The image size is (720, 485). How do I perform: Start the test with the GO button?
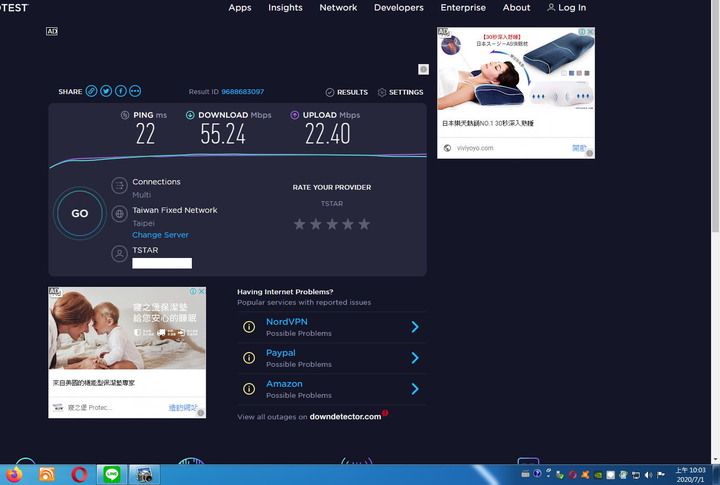(x=80, y=213)
